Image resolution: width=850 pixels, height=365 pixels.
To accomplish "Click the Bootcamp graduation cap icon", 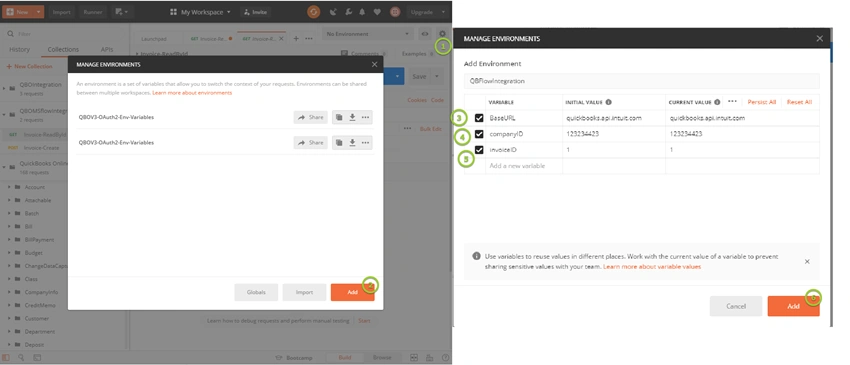I will coord(279,358).
